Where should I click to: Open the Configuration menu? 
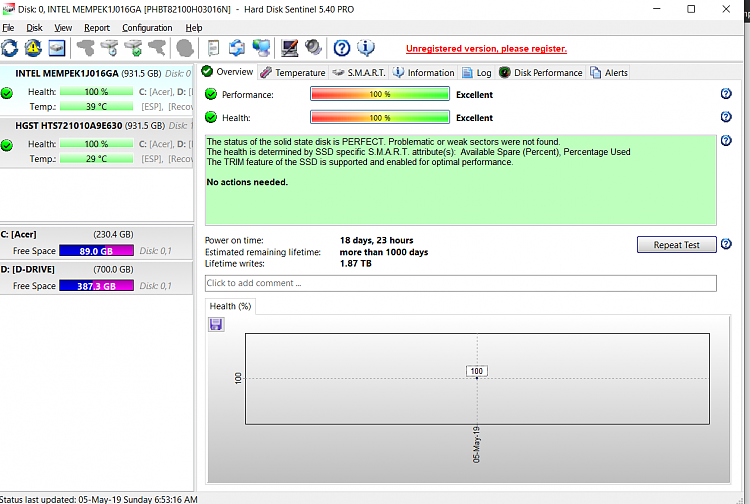pyautogui.click(x=147, y=28)
